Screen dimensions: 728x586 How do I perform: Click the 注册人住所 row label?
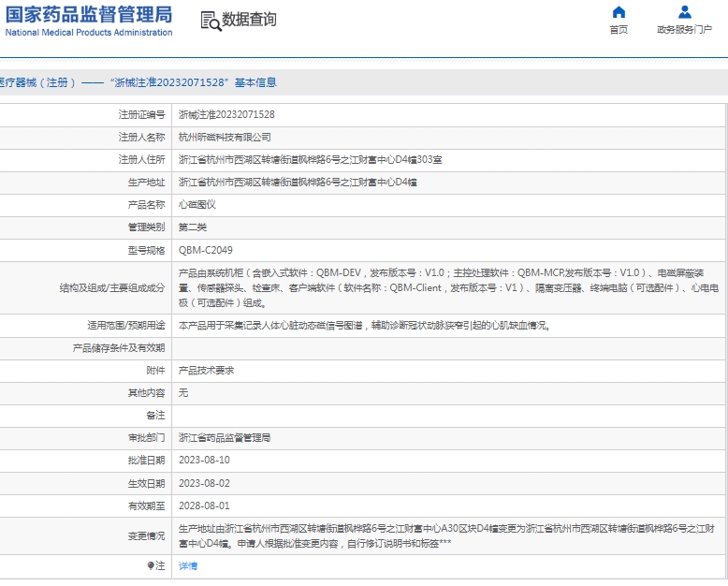[x=141, y=160]
